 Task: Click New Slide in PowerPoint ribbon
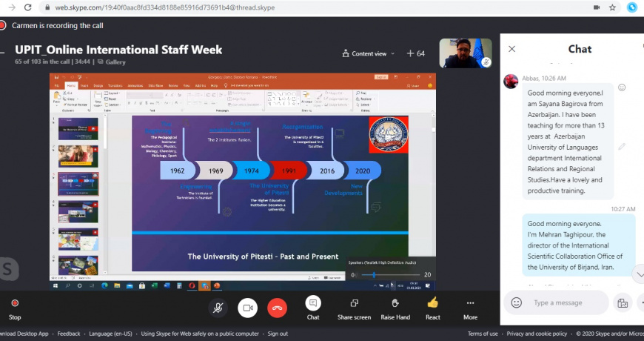[x=98, y=99]
